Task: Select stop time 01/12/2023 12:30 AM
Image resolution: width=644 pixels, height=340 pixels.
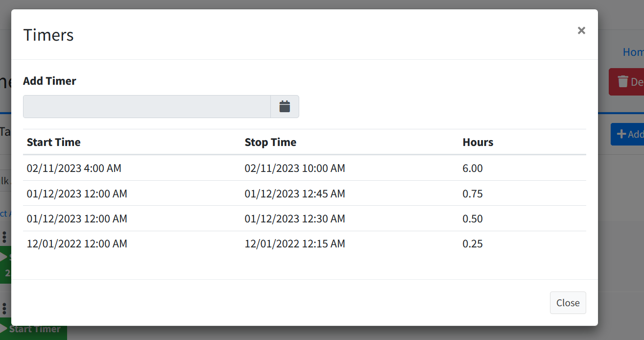Action: pos(295,219)
